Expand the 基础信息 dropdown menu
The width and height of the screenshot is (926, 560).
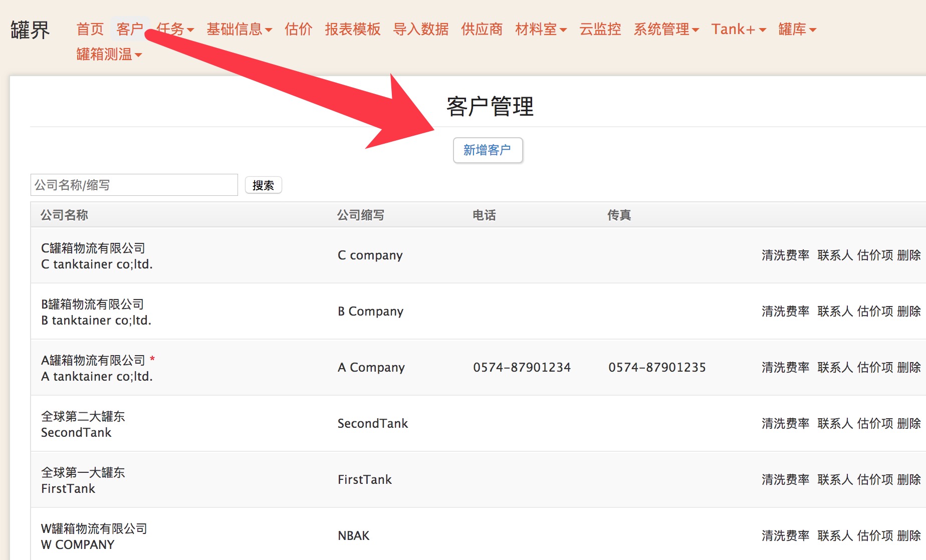coord(239,30)
